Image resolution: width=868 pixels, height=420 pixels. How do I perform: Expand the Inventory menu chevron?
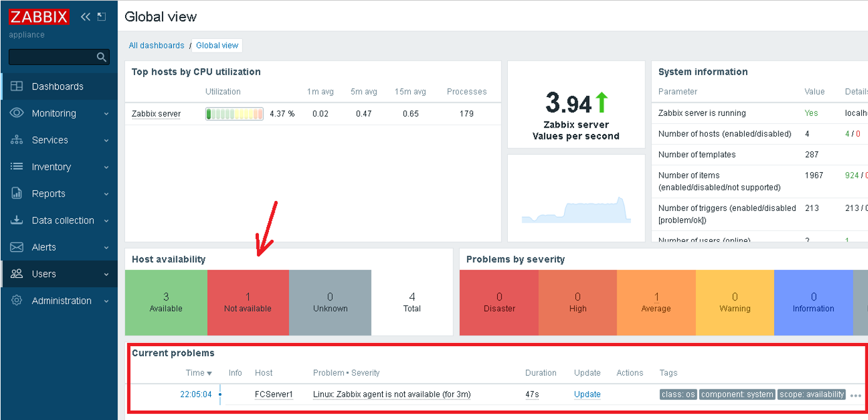[106, 167]
